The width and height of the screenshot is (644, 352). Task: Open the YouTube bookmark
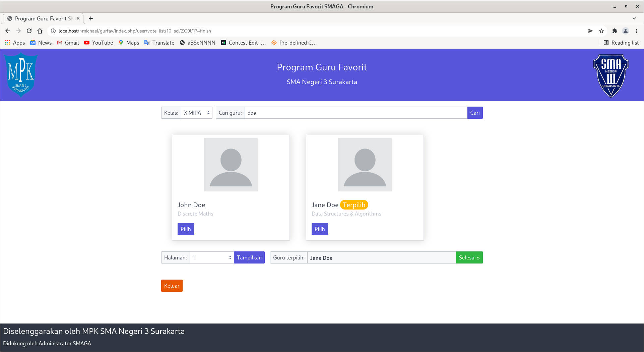(x=99, y=43)
